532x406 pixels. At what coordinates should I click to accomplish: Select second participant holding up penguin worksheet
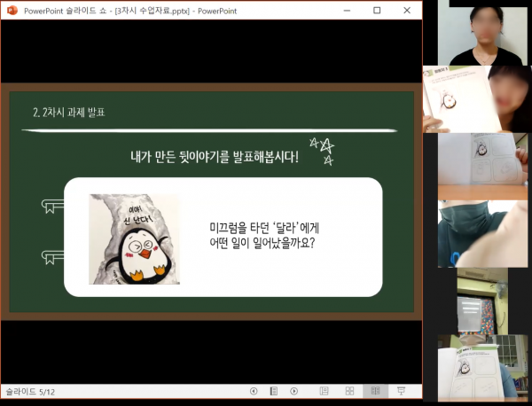click(483, 98)
